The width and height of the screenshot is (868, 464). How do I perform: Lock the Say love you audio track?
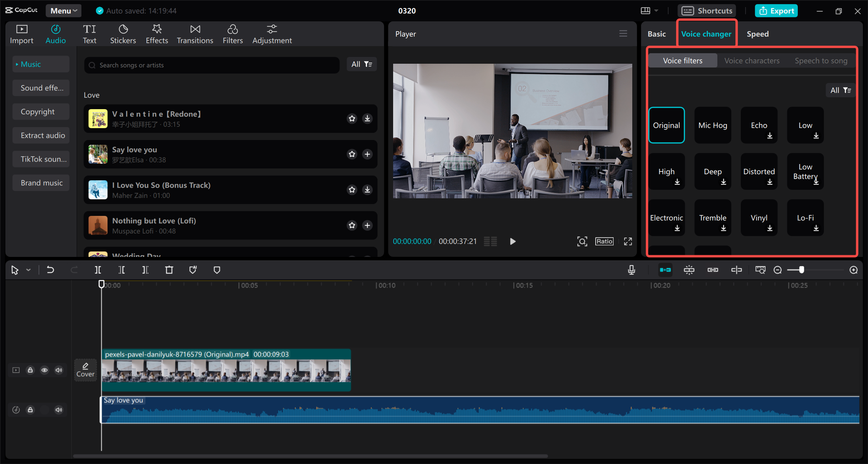coord(30,410)
